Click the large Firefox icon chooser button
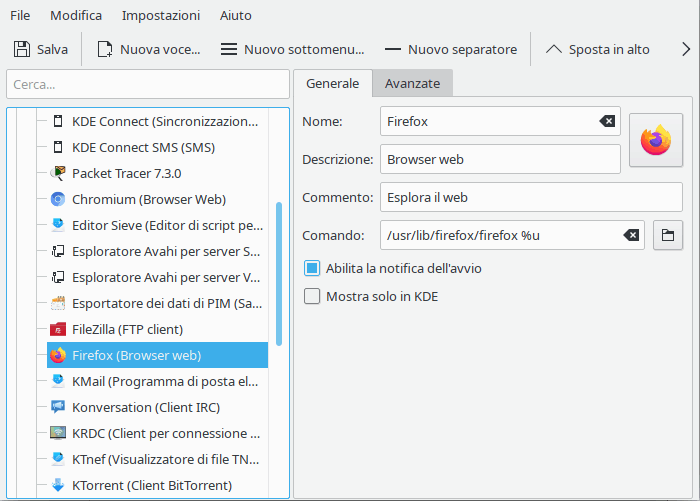 point(655,140)
